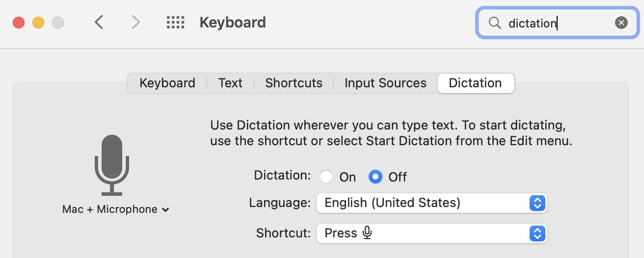The height and width of the screenshot is (258, 644).
Task: Click the back navigation arrow
Action: pos(99,23)
